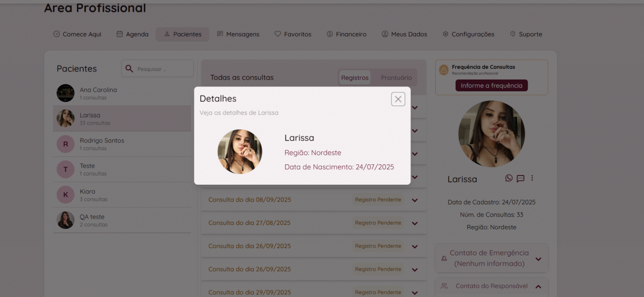
Task: Close the Detalhes dialog with the X
Action: (398, 99)
